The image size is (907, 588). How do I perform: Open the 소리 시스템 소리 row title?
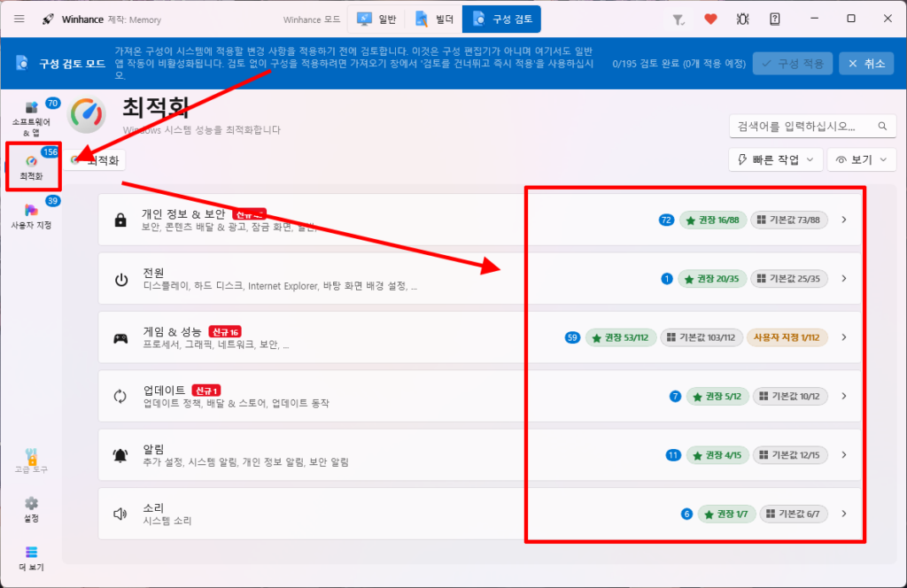point(154,507)
